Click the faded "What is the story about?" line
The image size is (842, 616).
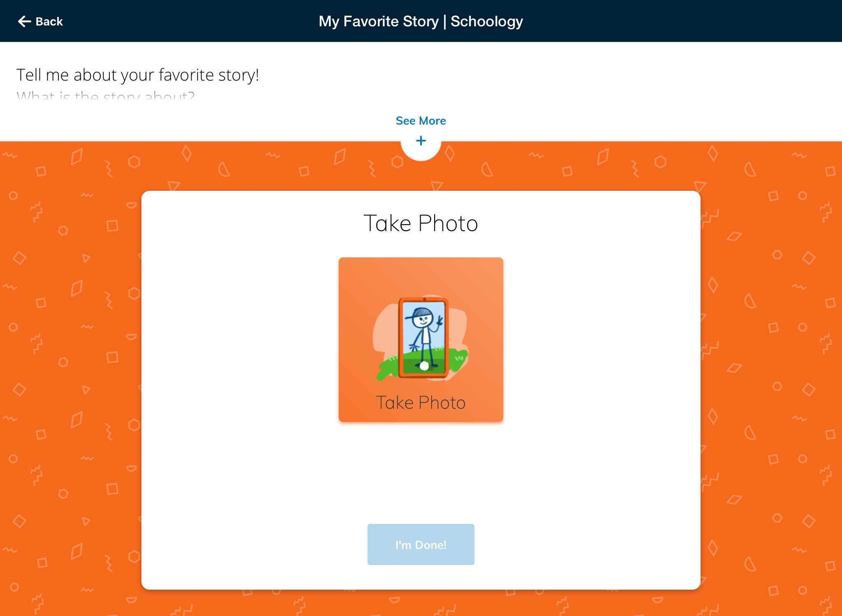pyautogui.click(x=105, y=96)
